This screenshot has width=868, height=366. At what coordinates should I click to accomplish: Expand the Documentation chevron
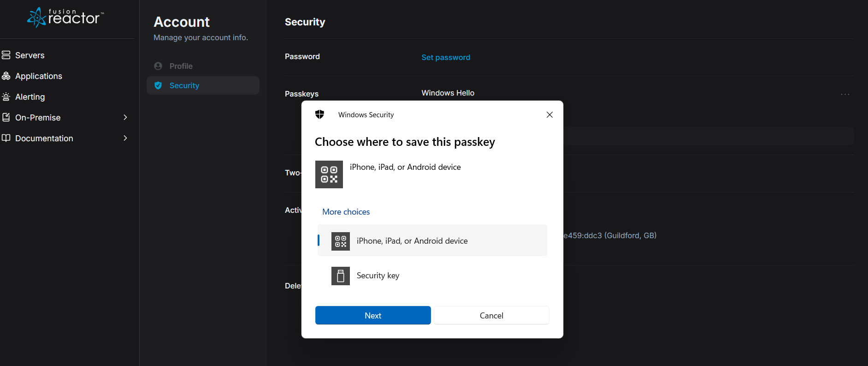point(125,138)
